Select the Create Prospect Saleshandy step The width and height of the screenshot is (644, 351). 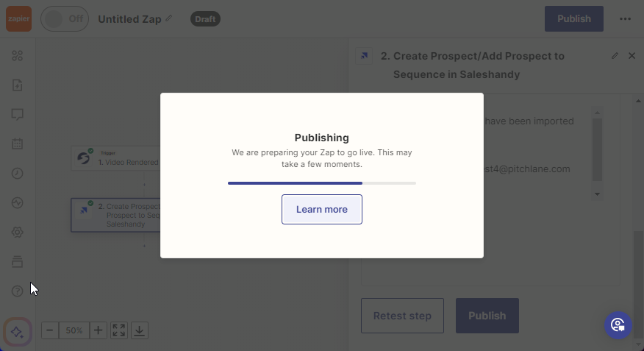tap(116, 215)
